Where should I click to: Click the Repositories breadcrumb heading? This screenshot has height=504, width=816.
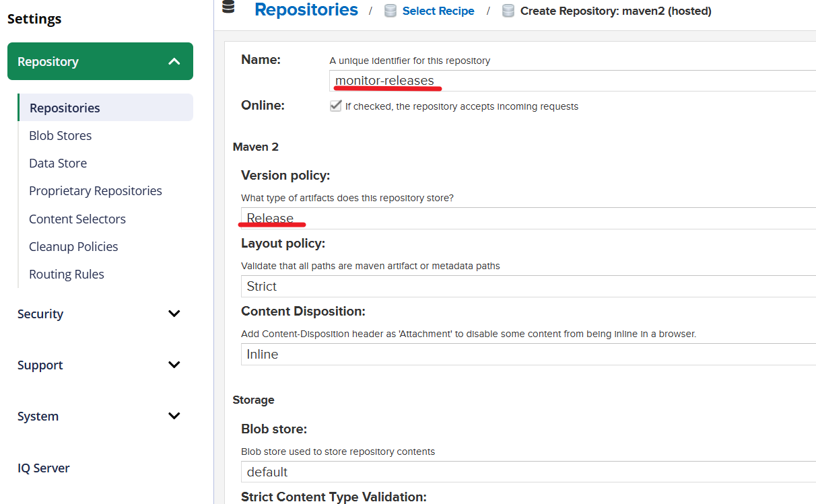coord(306,9)
